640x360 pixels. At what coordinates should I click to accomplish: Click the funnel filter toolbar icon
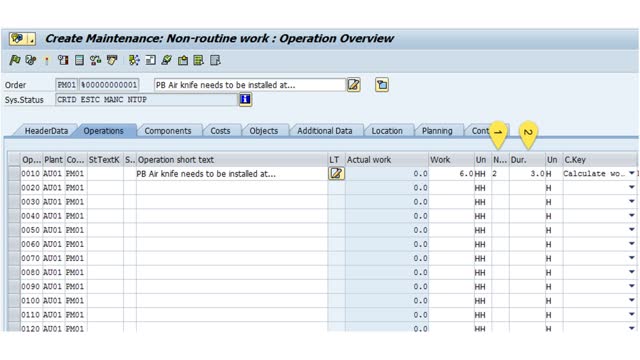[x=112, y=60]
